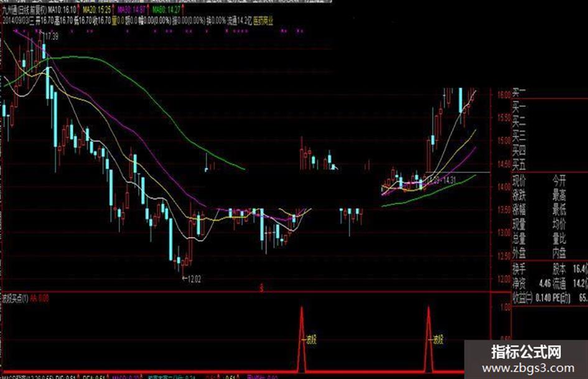Click the 现价 field label
The width and height of the screenshot is (588, 379).
pyautogui.click(x=519, y=181)
